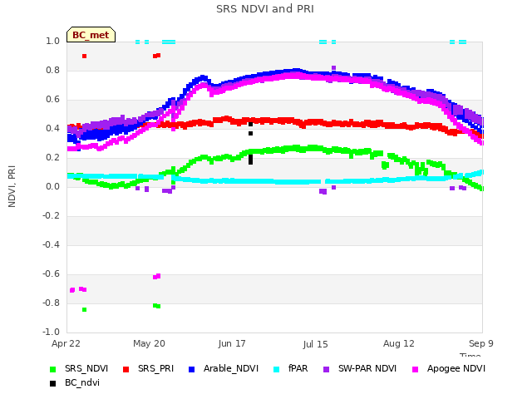Viewport: 532px width, 399px height.
Task: Click the Jun 17 x-axis tick label
Action: point(232,343)
